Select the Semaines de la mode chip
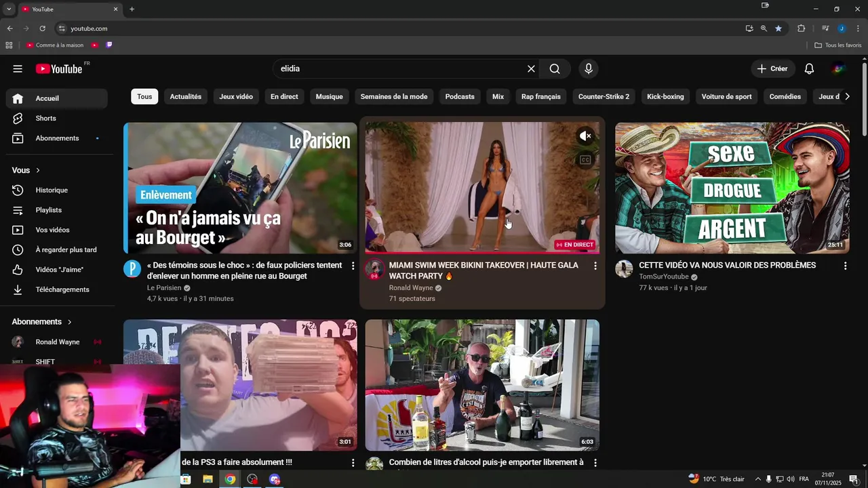Screen dimensions: 868x488 click(x=394, y=96)
